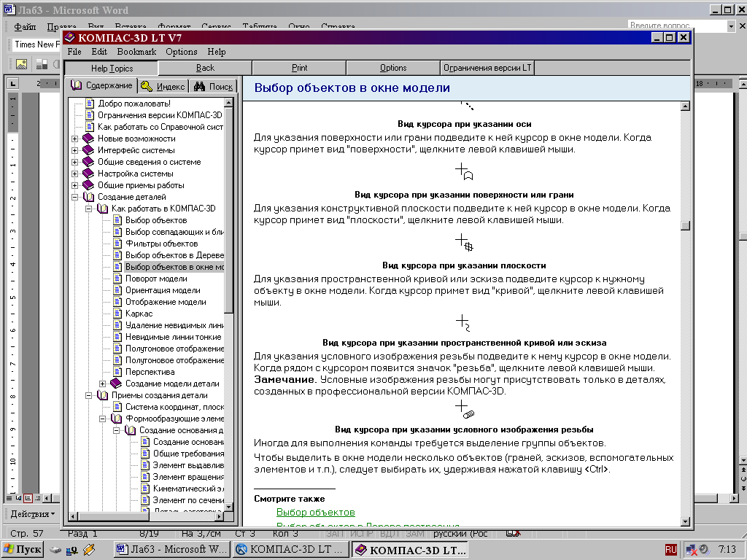Expand the 'Настройка системы' node
Image resolution: width=747 pixels, height=560 pixels.
click(x=75, y=174)
